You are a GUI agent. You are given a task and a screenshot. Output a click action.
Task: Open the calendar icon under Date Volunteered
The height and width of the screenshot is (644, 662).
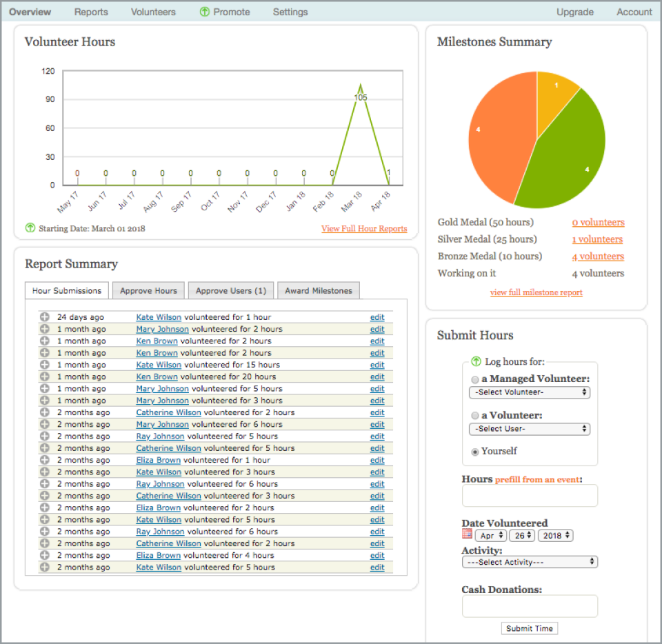click(467, 534)
